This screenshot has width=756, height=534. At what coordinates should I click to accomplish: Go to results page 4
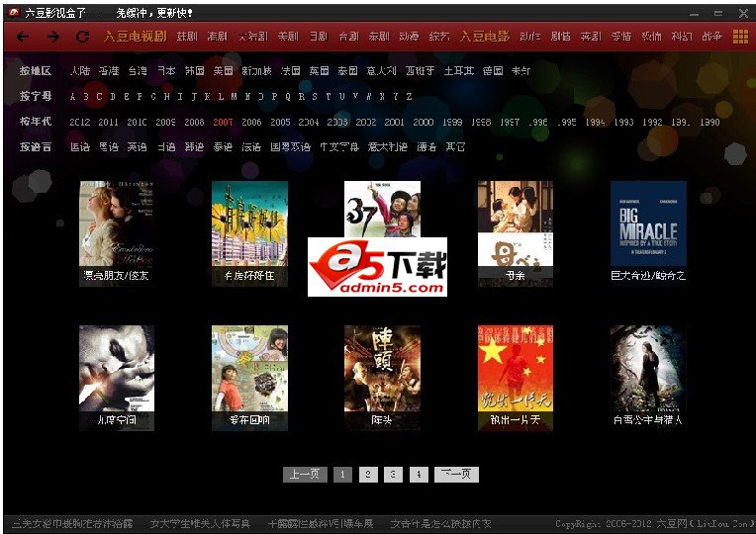[419, 475]
